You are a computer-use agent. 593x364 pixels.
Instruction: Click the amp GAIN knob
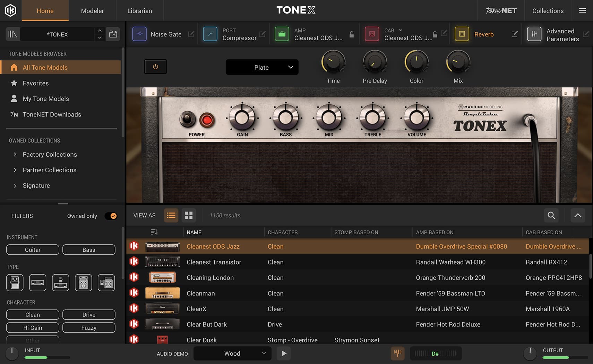(x=242, y=118)
